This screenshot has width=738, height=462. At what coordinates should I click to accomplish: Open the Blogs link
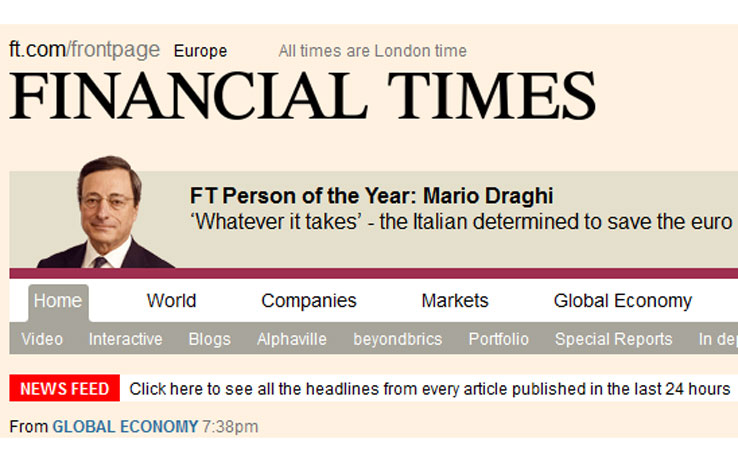pyautogui.click(x=209, y=339)
